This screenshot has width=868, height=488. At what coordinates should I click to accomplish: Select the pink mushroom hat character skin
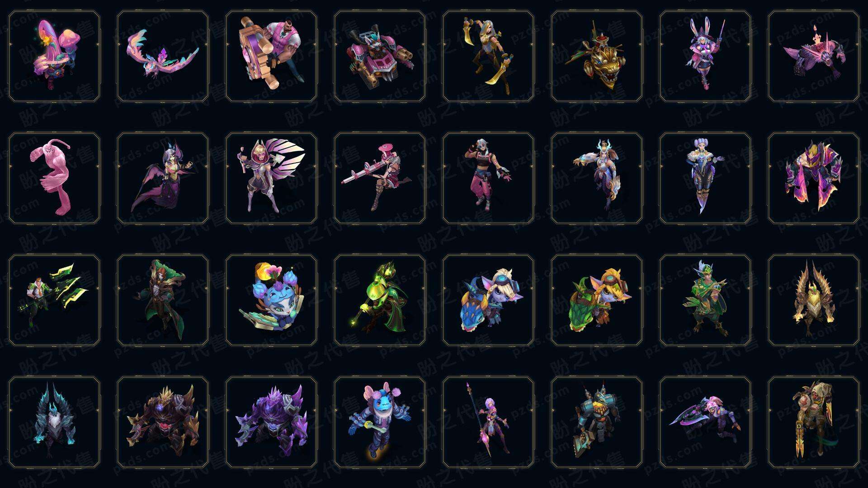coord(54,56)
